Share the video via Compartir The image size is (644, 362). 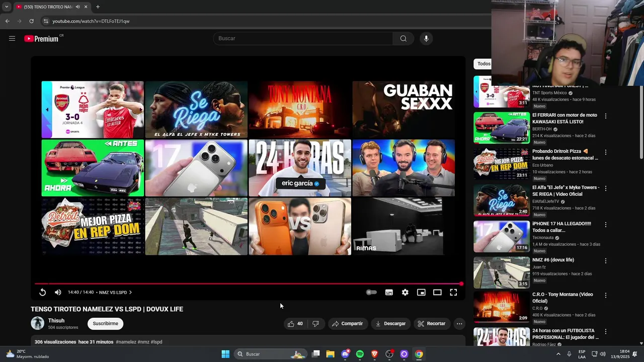point(347,324)
